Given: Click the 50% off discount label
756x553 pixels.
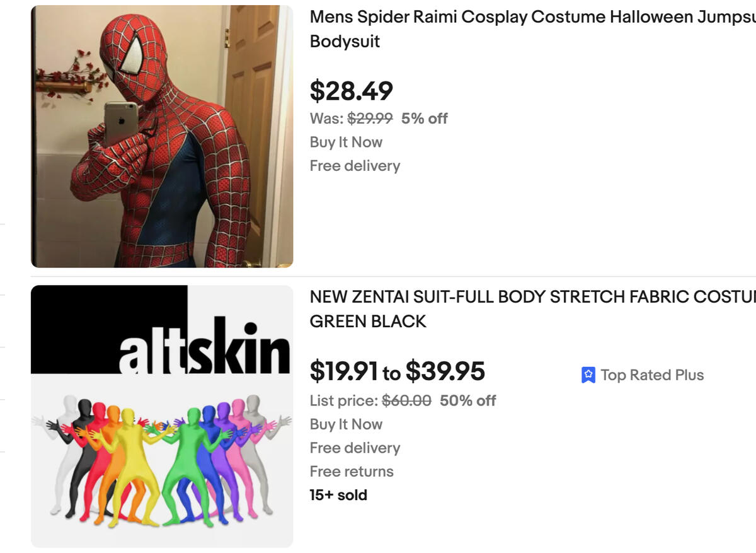Looking at the screenshot, I should [468, 401].
